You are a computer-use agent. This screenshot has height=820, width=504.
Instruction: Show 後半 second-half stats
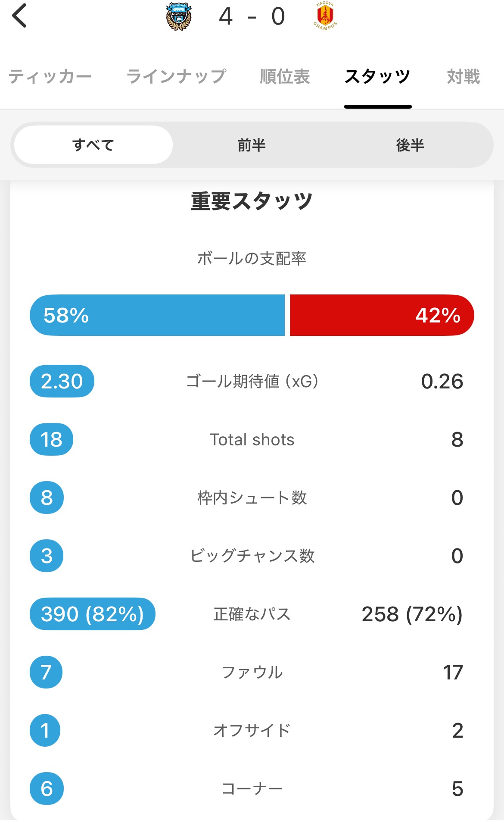(x=410, y=145)
